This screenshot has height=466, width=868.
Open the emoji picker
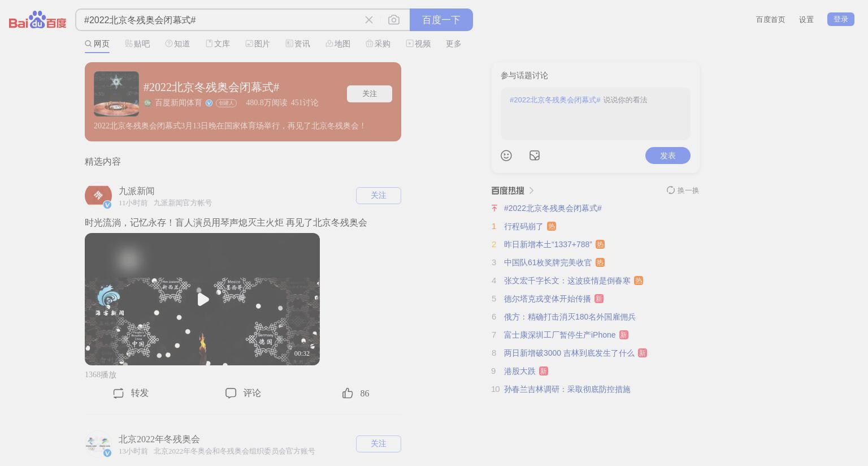[x=506, y=156]
